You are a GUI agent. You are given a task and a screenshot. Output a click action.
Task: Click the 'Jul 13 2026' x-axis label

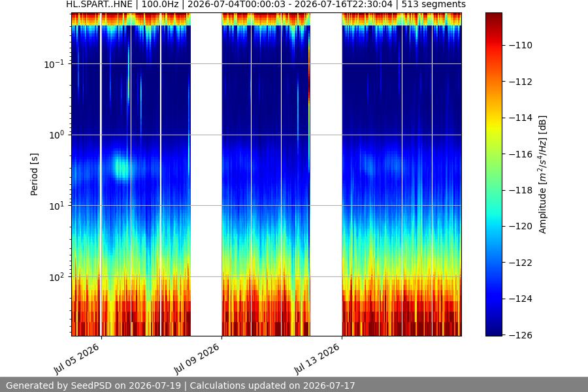coord(318,359)
